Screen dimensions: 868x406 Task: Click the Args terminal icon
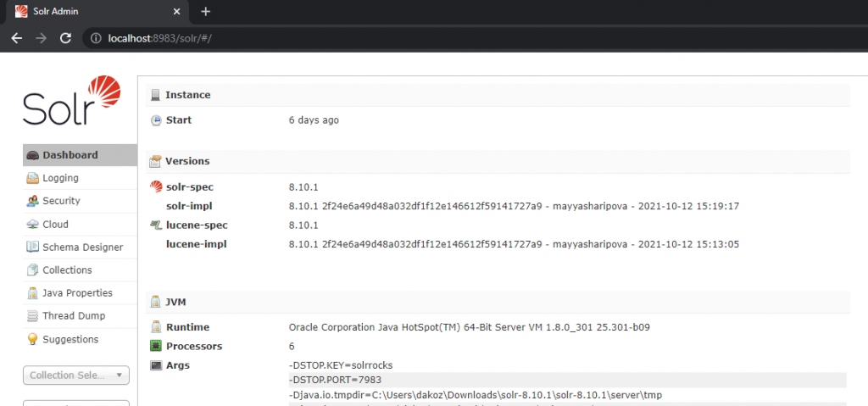[156, 365]
